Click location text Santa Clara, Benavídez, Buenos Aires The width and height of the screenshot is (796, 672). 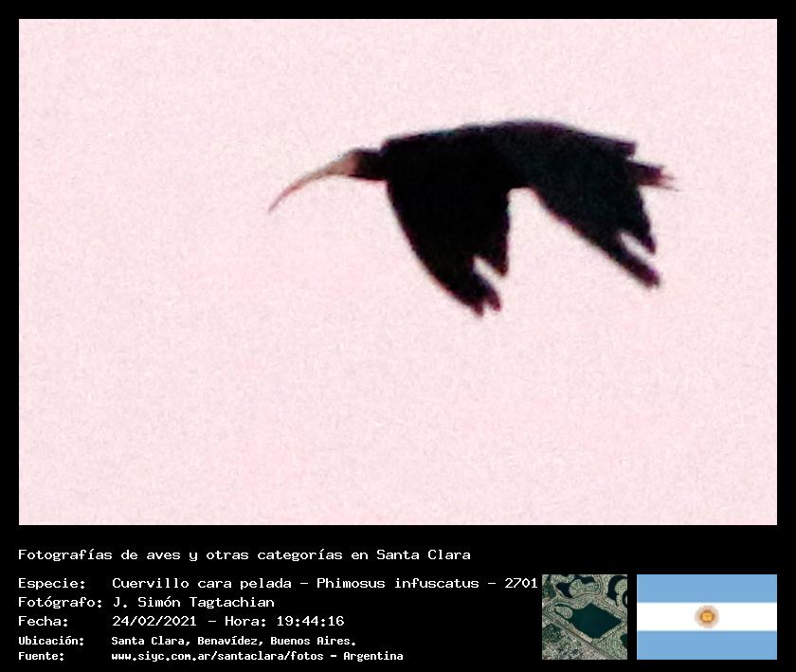233,641
